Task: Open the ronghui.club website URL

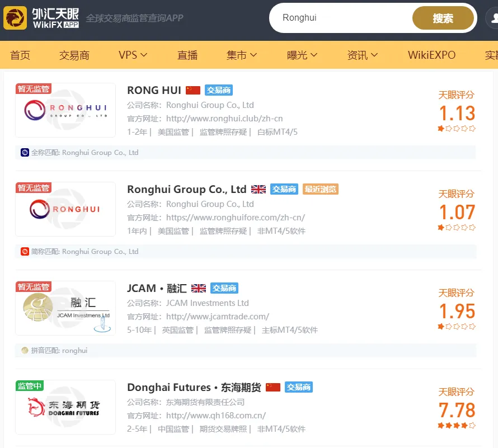Action: click(x=224, y=119)
